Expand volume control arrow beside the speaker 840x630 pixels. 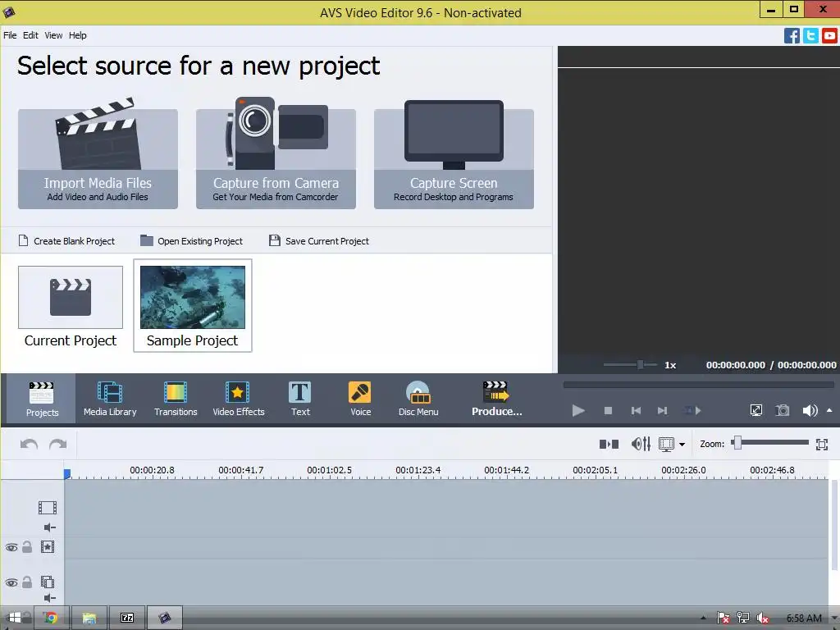(x=829, y=411)
